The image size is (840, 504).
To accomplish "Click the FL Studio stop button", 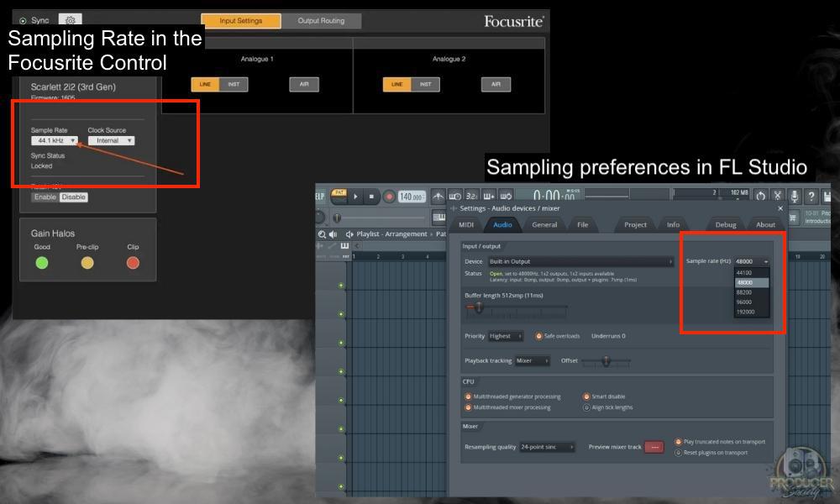I will coord(371,197).
